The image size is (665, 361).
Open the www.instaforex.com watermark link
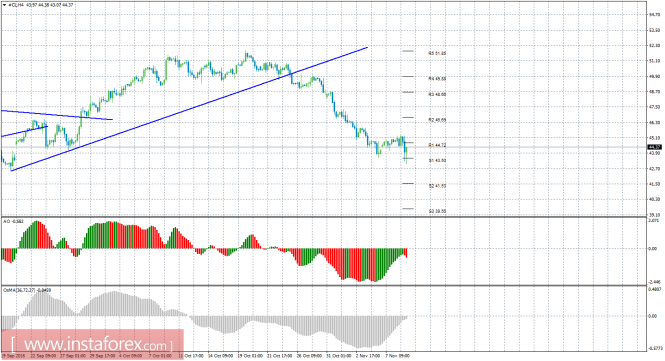pos(92,344)
